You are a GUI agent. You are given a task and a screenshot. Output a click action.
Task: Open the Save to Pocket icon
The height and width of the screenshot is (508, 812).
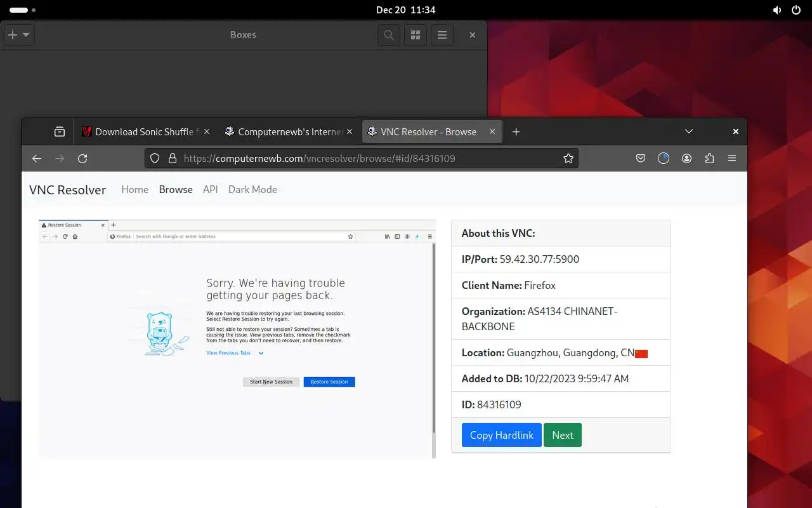pos(641,159)
